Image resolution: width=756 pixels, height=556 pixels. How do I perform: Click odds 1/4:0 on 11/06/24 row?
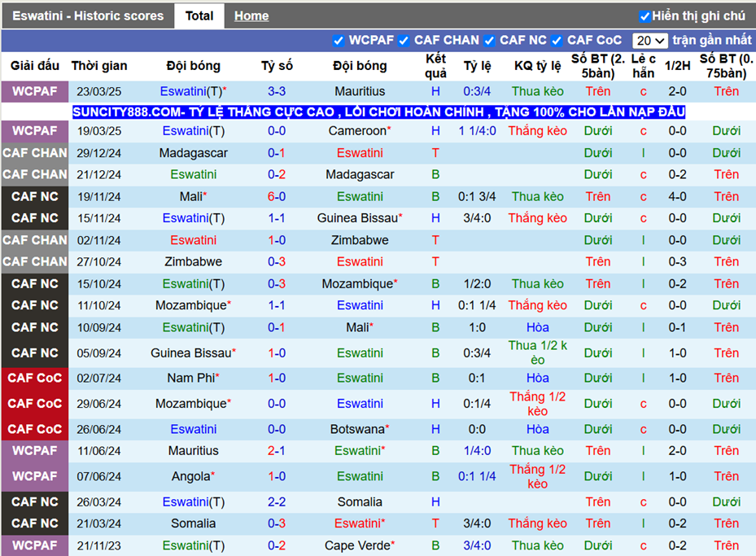(477, 451)
